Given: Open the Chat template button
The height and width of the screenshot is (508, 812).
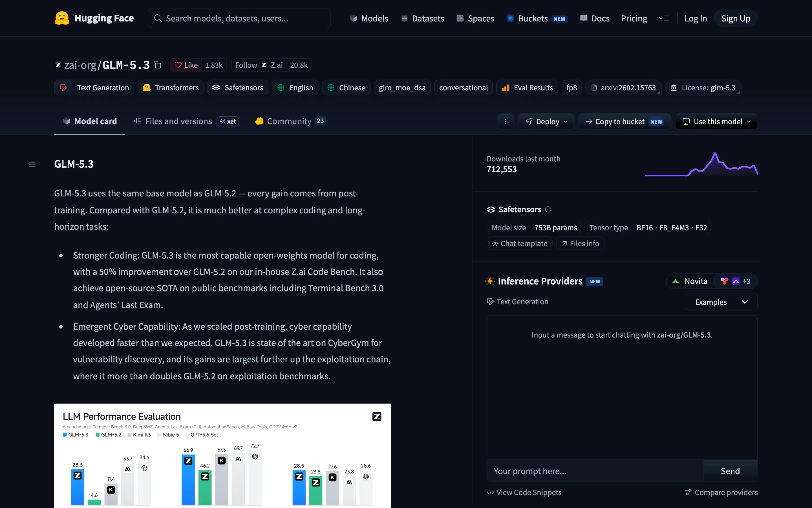Looking at the screenshot, I should 519,244.
